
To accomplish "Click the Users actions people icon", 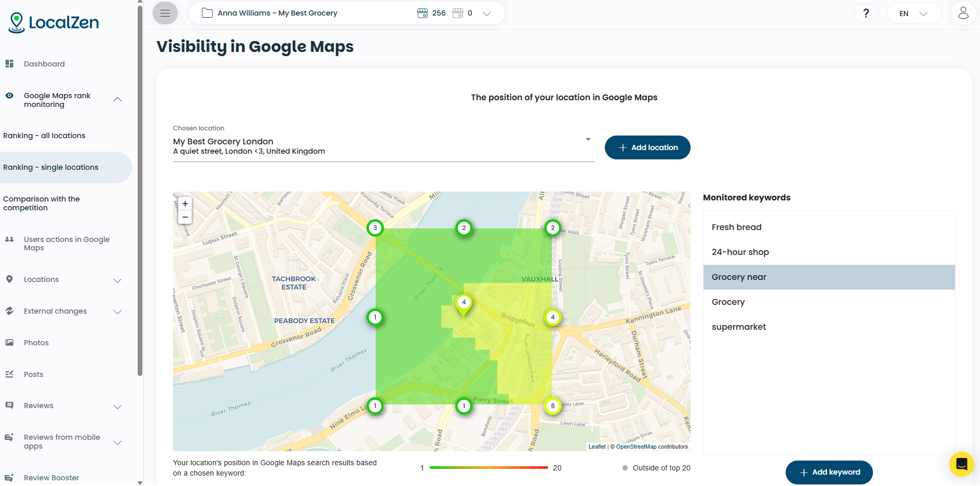I will click(9, 239).
